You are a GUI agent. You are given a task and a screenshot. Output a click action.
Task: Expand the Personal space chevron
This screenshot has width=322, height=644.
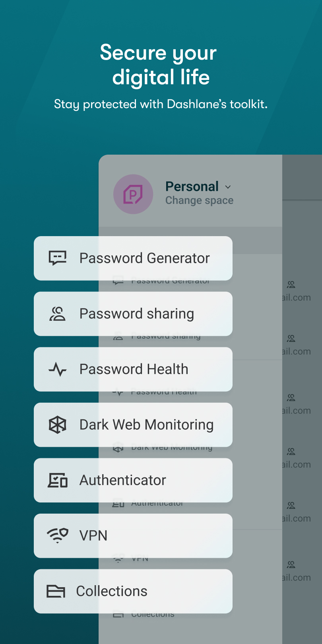[228, 187]
